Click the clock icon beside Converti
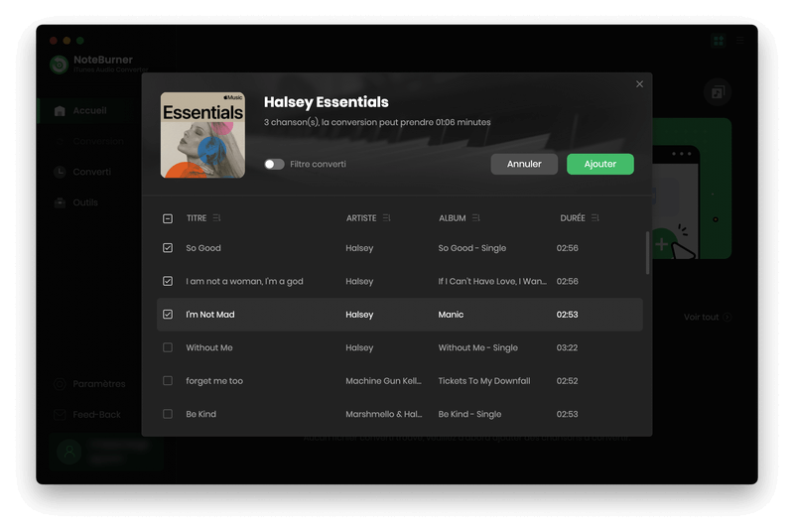 click(60, 172)
